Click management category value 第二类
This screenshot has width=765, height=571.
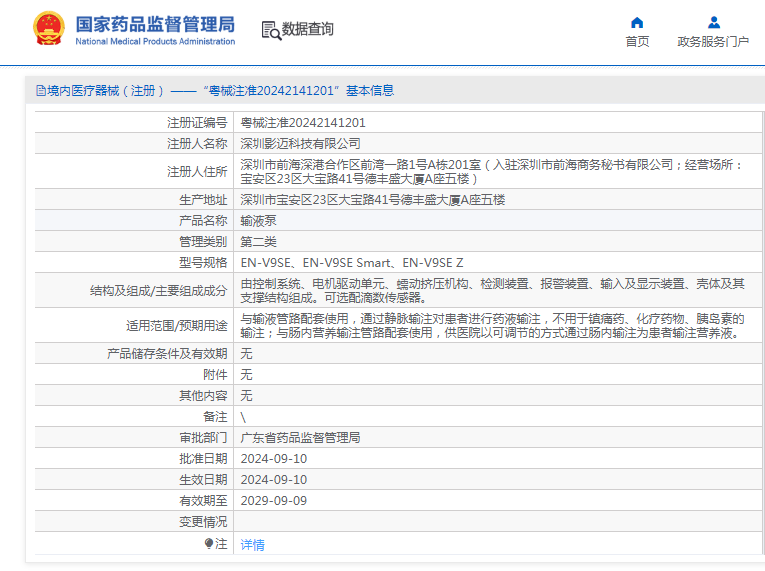tap(258, 242)
